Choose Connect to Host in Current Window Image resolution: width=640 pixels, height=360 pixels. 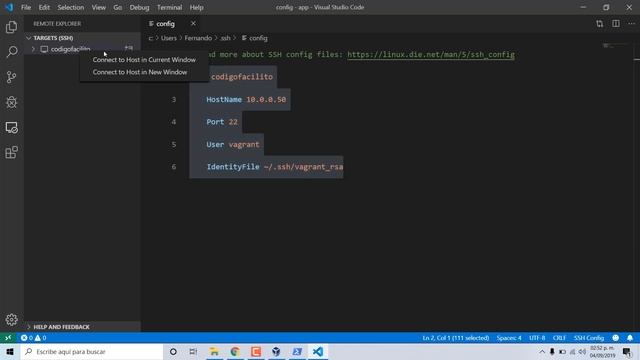point(144,60)
